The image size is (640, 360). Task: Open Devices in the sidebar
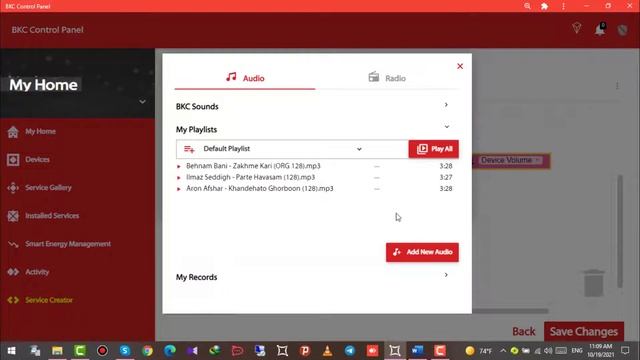[x=37, y=160]
